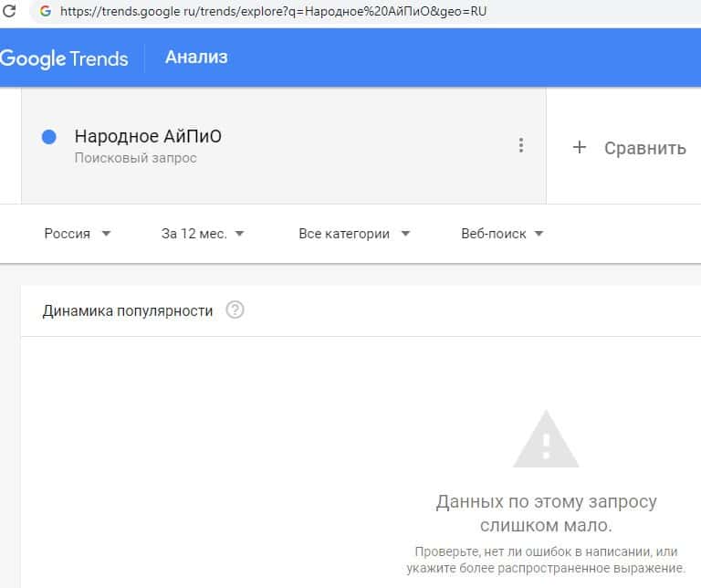
Task: Edit the Народное АйПиО search term
Action: 148,137
